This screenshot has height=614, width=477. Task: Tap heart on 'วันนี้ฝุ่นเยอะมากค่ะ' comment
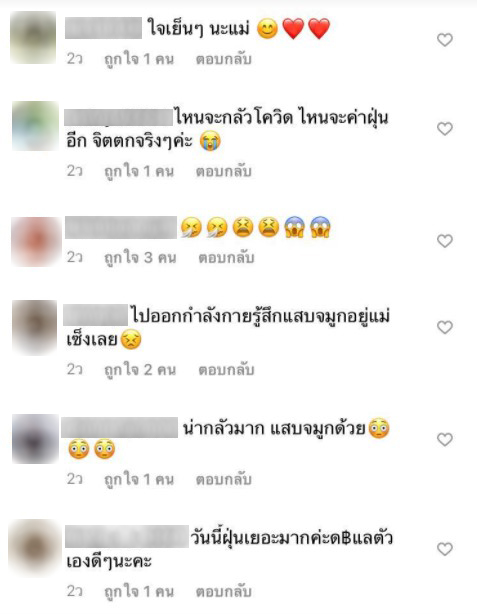445,549
